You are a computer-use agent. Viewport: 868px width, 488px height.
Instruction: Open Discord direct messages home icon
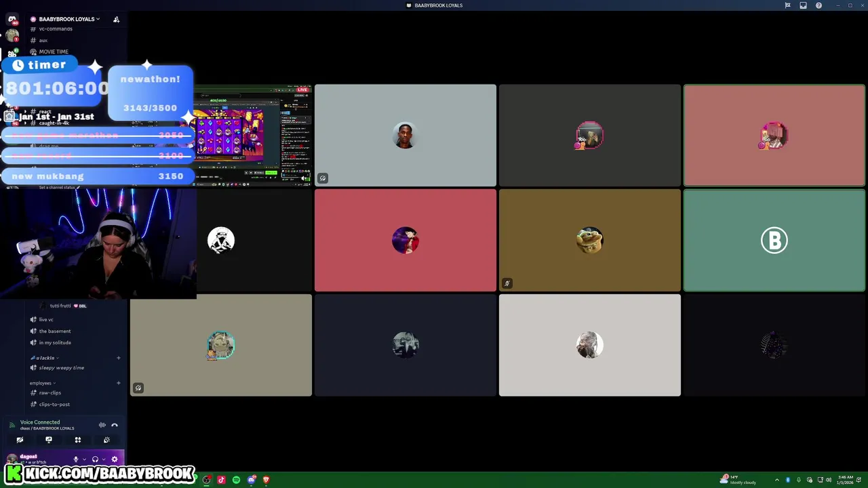tap(12, 19)
